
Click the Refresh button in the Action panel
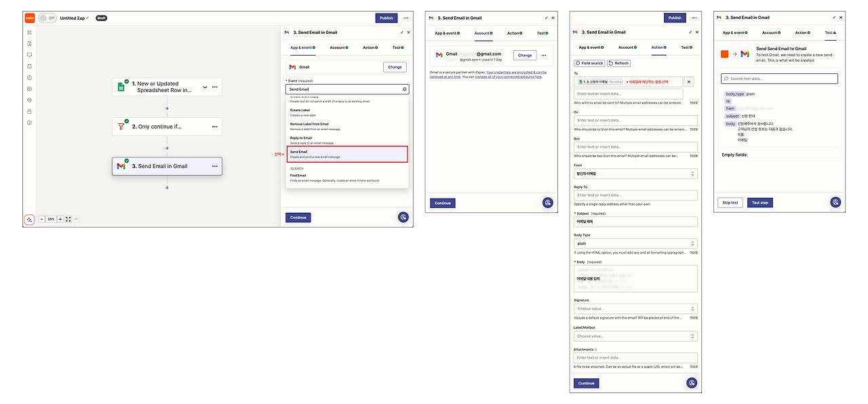click(618, 63)
